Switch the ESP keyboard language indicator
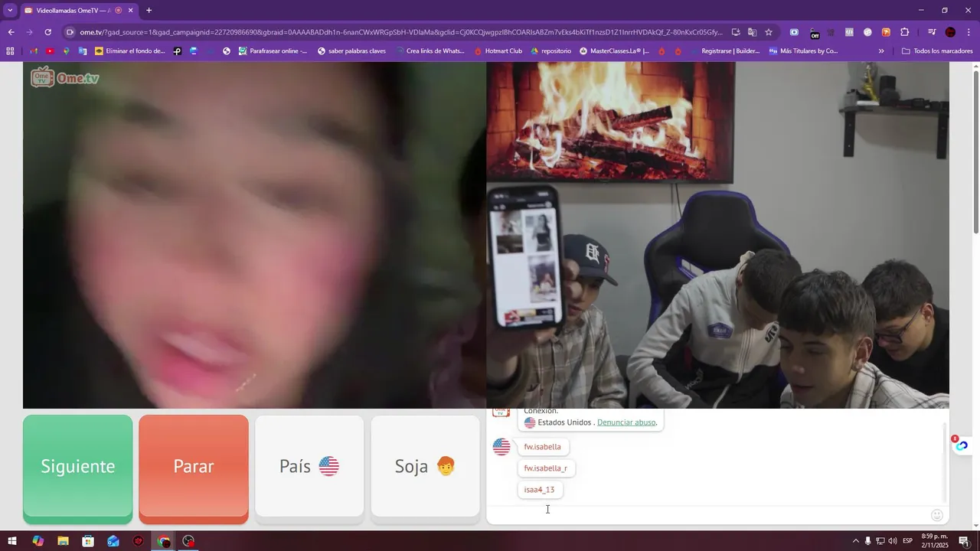The height and width of the screenshot is (551, 980). pos(907,541)
